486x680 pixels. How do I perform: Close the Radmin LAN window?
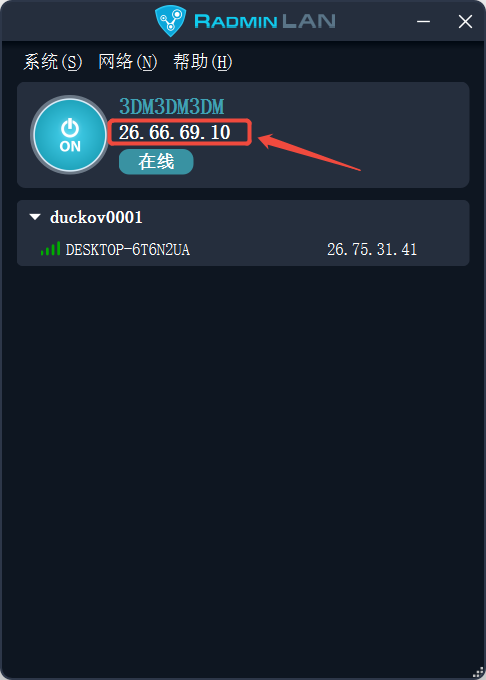[465, 21]
